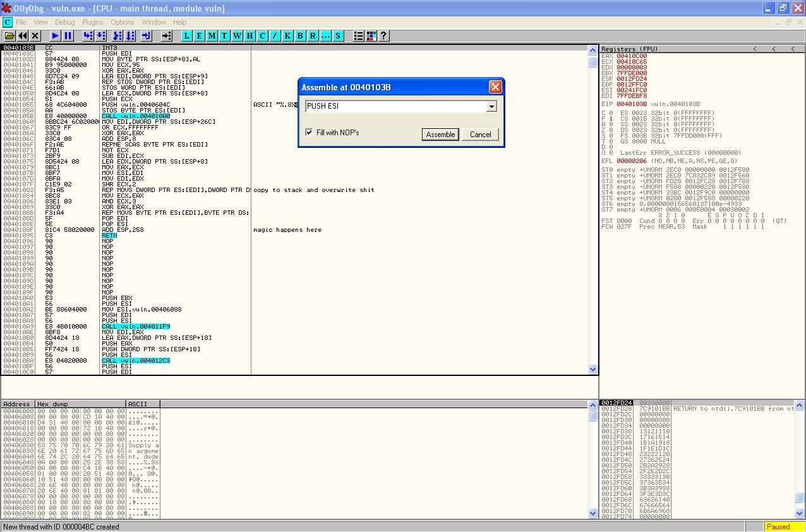Close the Assemble dialog with X
This screenshot has width=806, height=532.
[x=495, y=87]
